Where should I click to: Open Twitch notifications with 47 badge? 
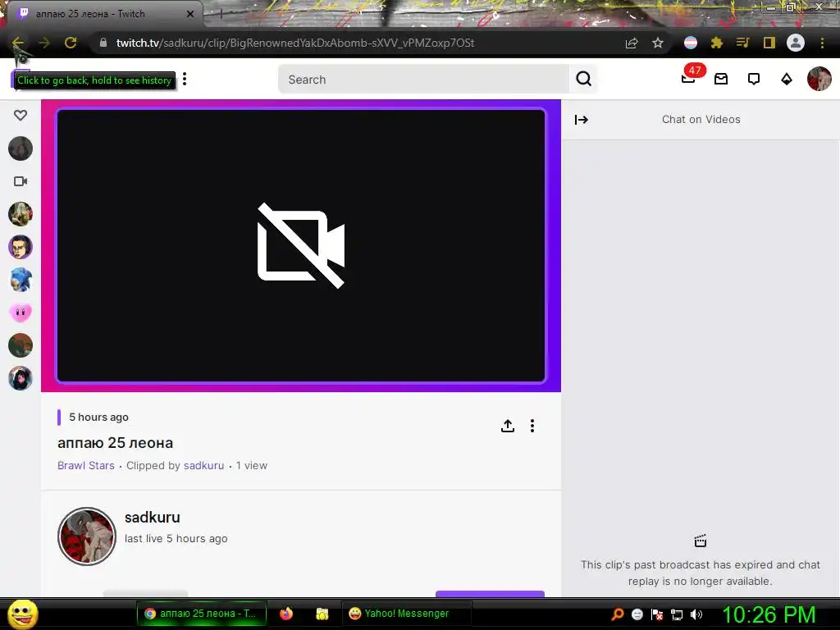pos(688,80)
